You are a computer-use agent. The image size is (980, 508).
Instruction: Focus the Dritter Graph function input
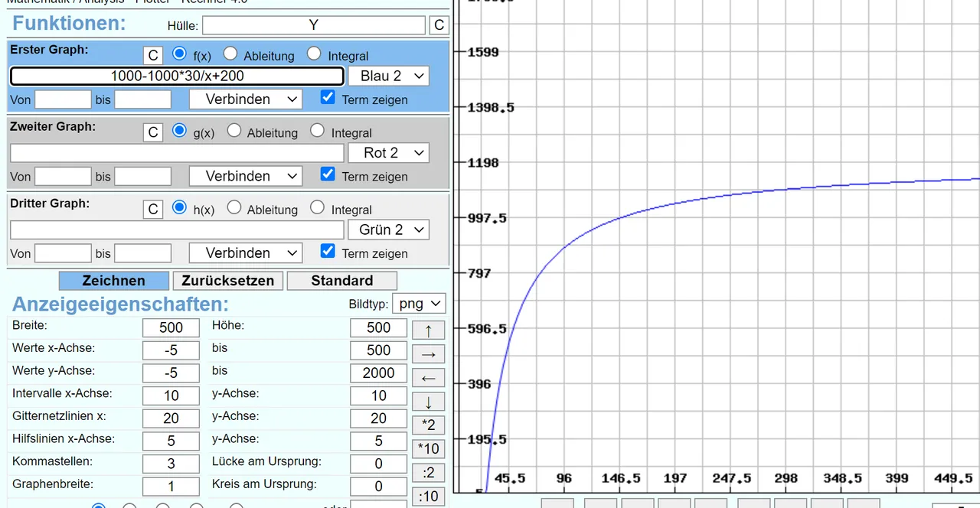pyautogui.click(x=177, y=230)
